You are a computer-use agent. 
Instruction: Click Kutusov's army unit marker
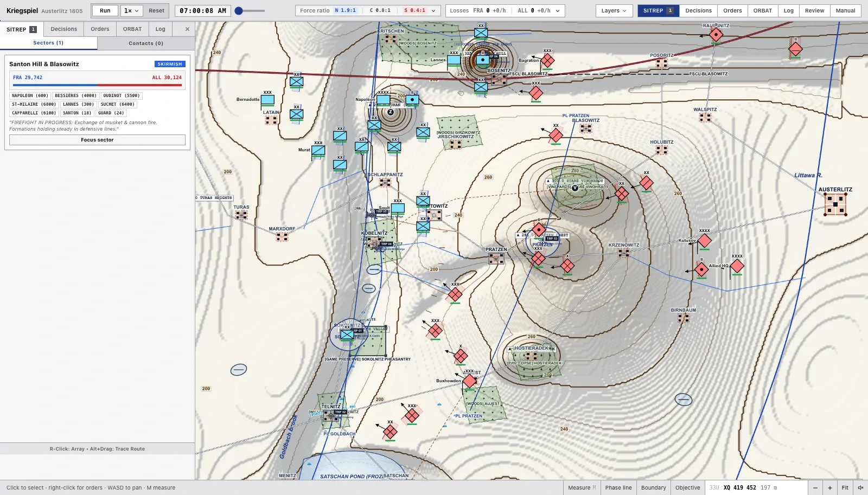[704, 241]
